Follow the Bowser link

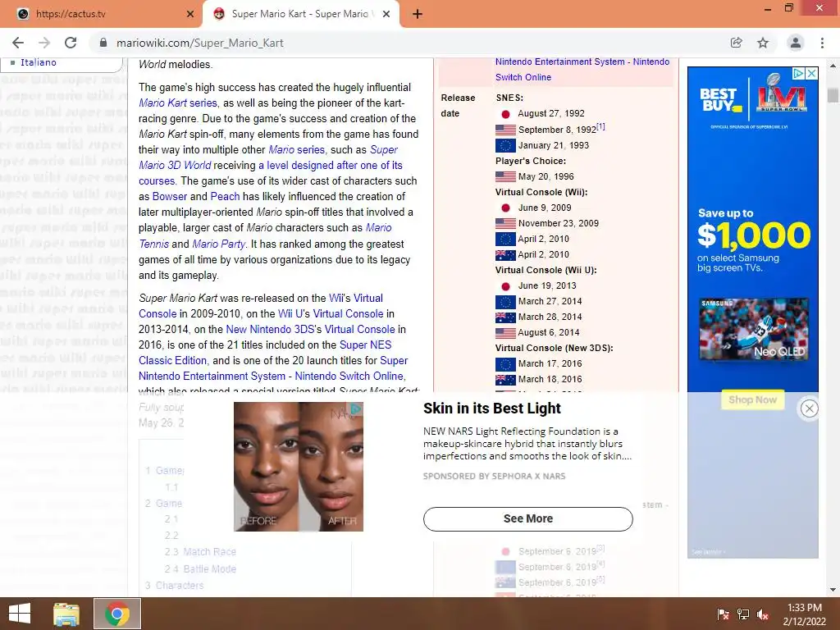(170, 197)
